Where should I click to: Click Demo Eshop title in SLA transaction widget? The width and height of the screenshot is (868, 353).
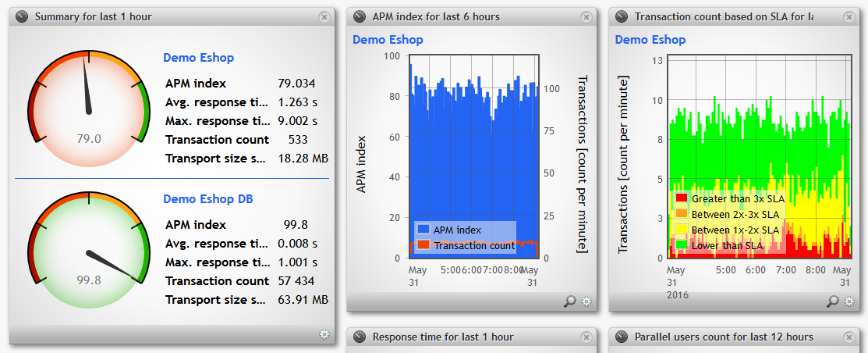click(x=650, y=40)
